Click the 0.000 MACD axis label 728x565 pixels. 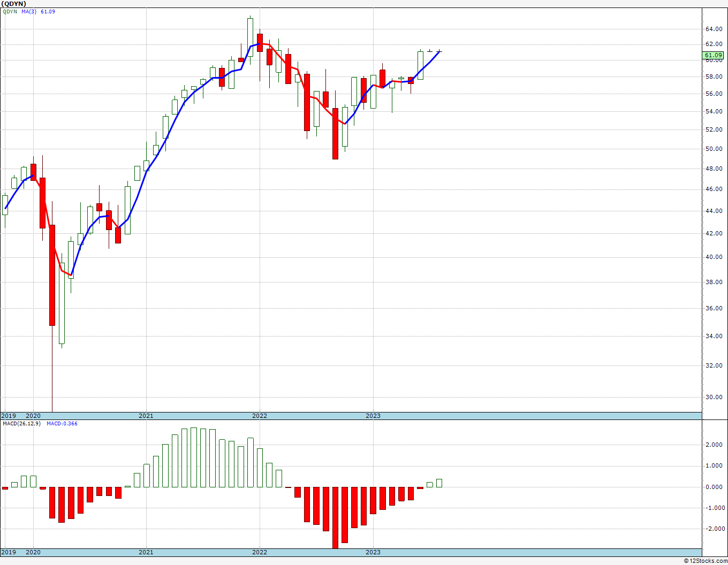(715, 487)
